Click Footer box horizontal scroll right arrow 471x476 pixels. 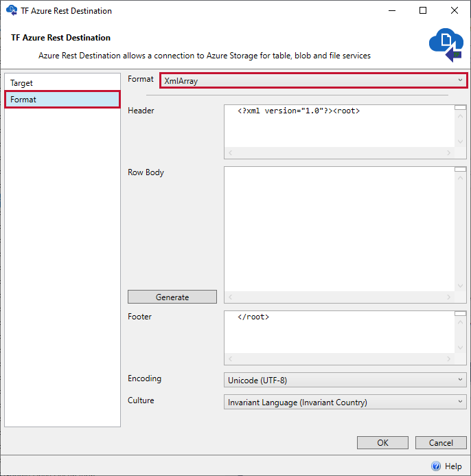click(x=448, y=359)
